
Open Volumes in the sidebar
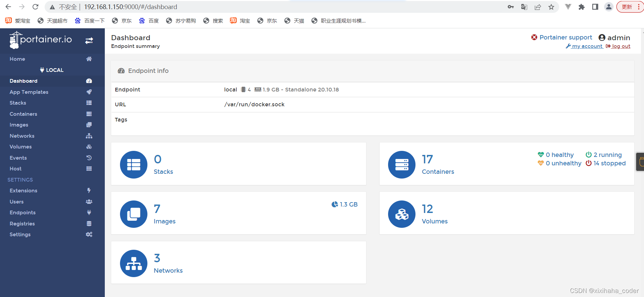52,147
